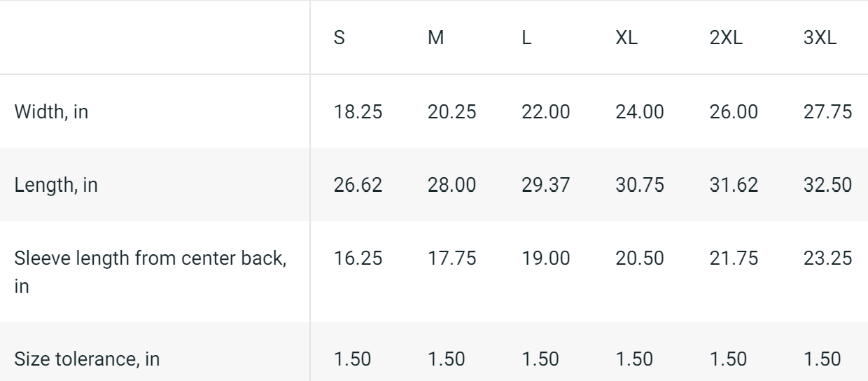Click the "Sleeve length from center back" label
The image size is (868, 381).
coord(150,258)
